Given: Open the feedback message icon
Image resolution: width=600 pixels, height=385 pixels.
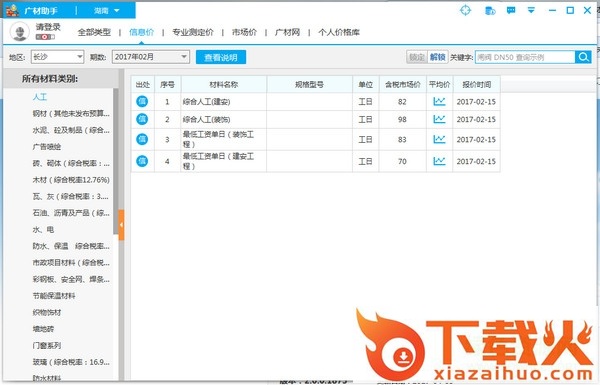Looking at the screenshot, I should tap(511, 10).
